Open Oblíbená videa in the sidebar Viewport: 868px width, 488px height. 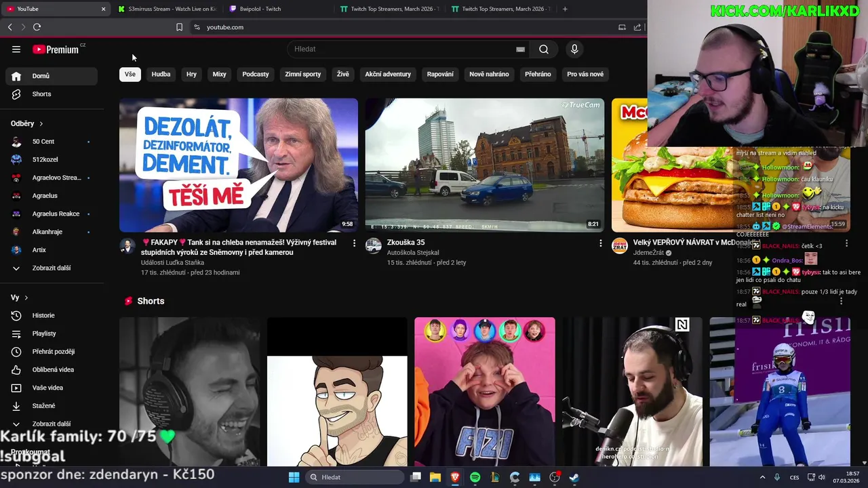pyautogui.click(x=52, y=370)
